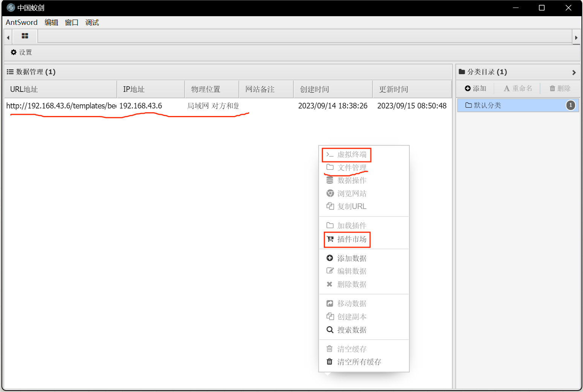Sort by the IP地址 column header
This screenshot has height=392, width=583.
[151, 89]
